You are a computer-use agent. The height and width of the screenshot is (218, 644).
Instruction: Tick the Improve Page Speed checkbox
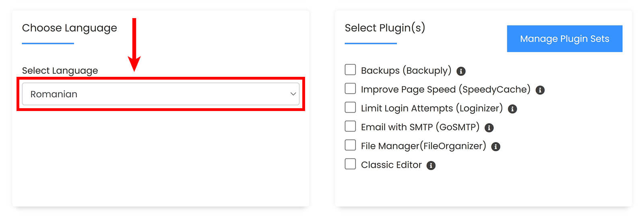tap(350, 88)
